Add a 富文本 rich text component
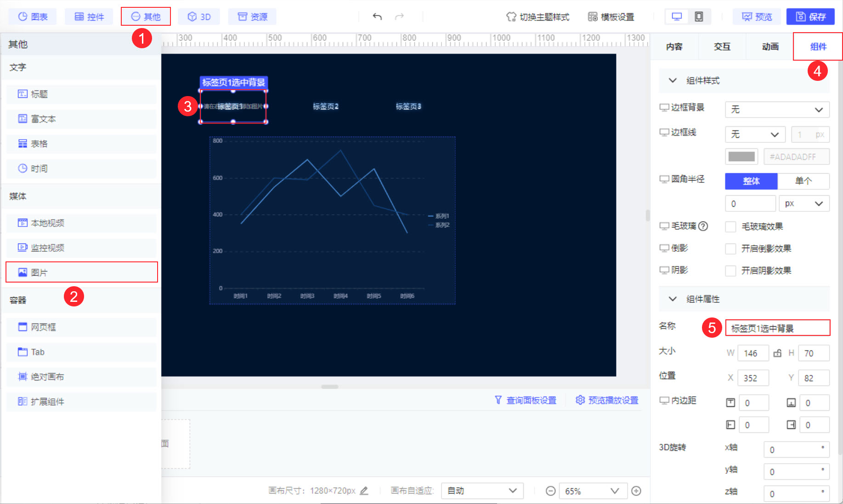Viewport: 843px width, 504px height. point(81,119)
